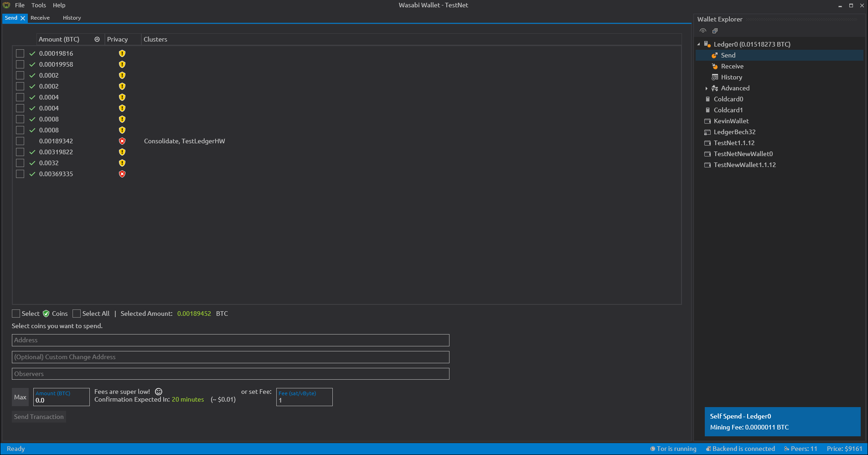Switch to the Receive tab
This screenshot has width=868, height=455.
tap(40, 18)
